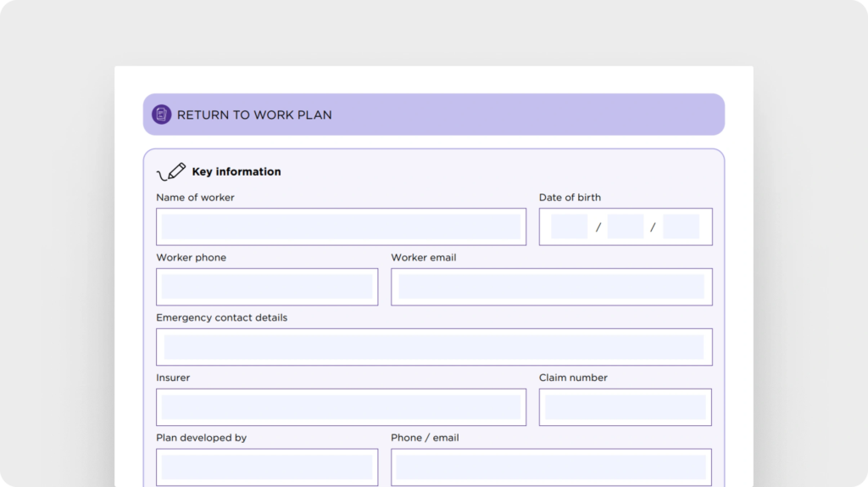Select the year box in Date of birth
This screenshot has width=868, height=487.
tap(681, 227)
